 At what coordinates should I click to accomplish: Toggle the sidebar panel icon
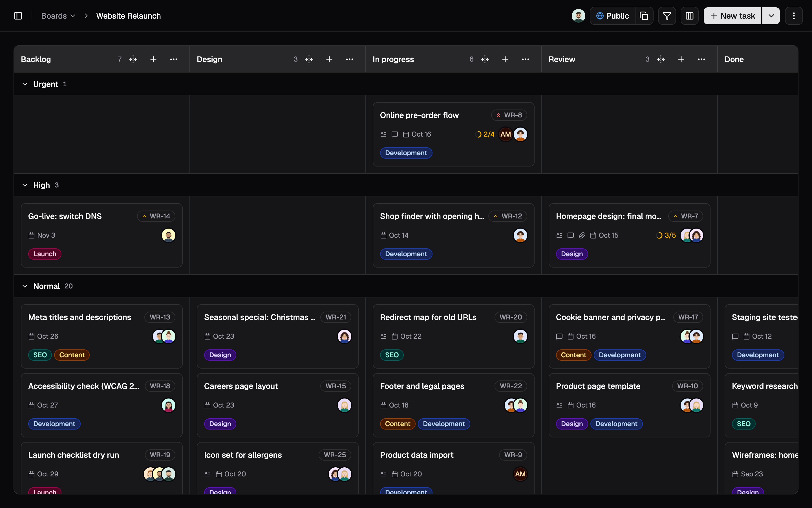tap(18, 16)
